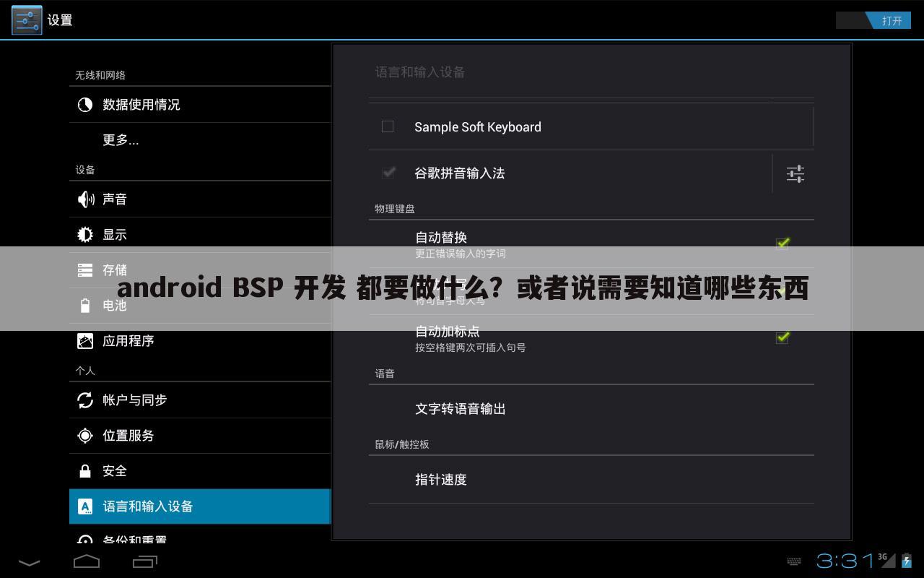Disable the 自动加标点 checkbox

(782, 337)
